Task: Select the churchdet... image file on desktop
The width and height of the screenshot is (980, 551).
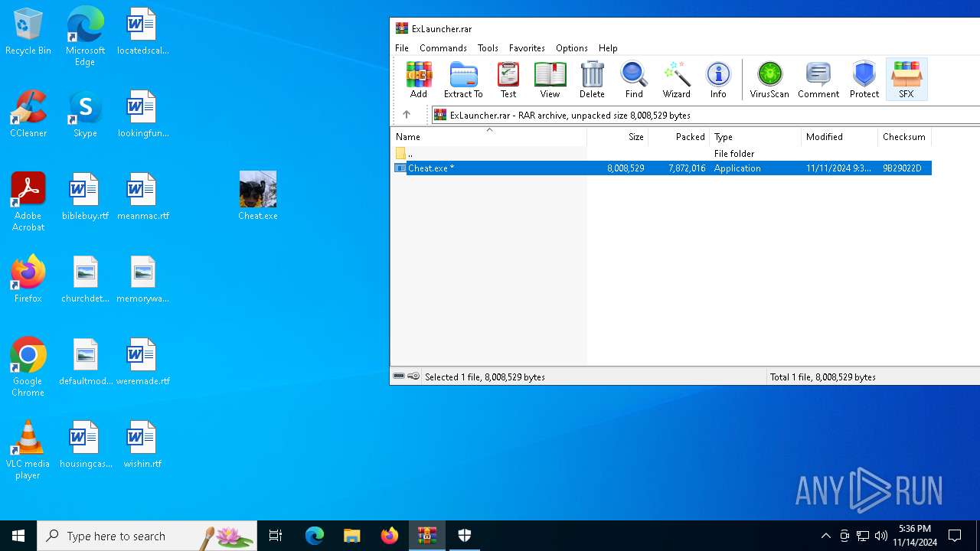Action: point(85,279)
